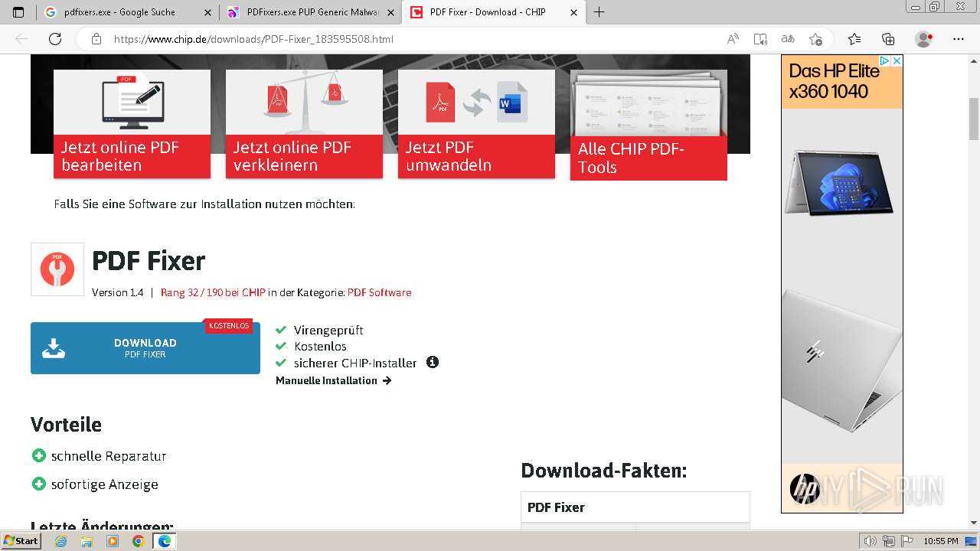
Task: Open Jetzt online PDF verkleinern card
Action: point(304,124)
